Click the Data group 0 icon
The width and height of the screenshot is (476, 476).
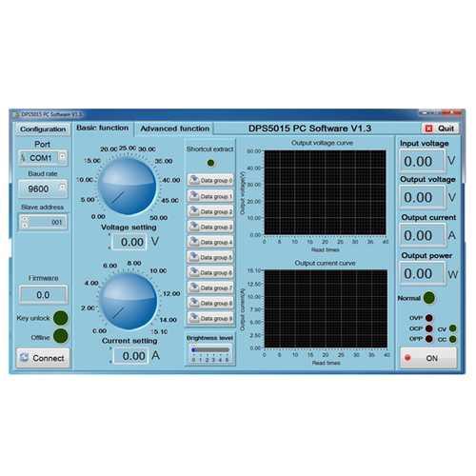pyautogui.click(x=194, y=180)
